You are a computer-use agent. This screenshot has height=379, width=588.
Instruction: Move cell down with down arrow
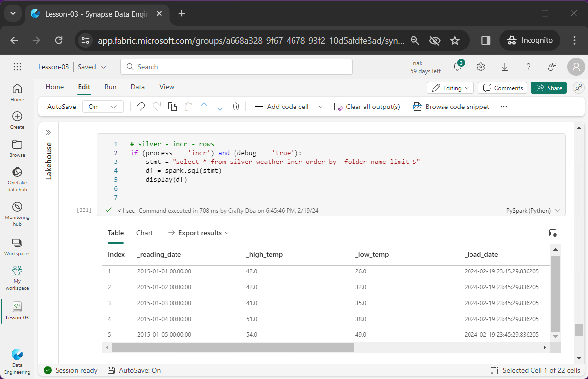pos(220,107)
